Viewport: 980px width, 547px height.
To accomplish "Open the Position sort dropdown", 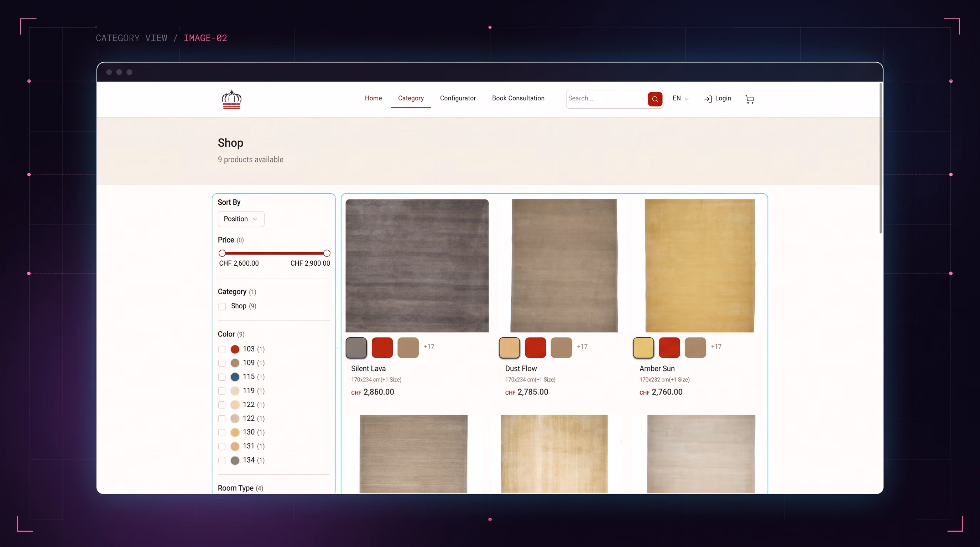I will [x=241, y=219].
